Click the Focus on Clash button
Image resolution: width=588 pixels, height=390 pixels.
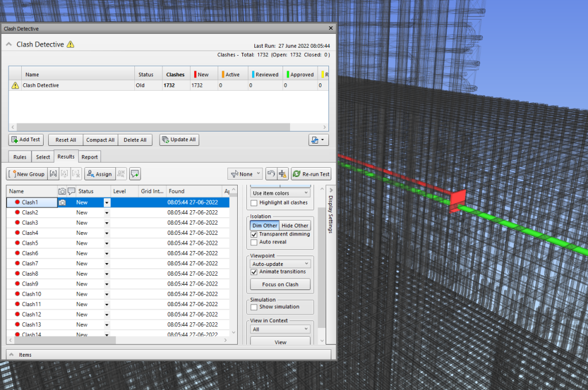280,284
